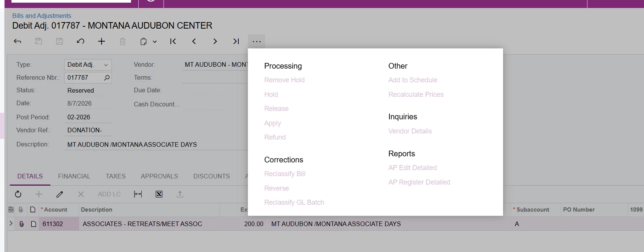Screen dimensions: 644x252
Task: Click the Save and Close icon
Action: [38, 41]
